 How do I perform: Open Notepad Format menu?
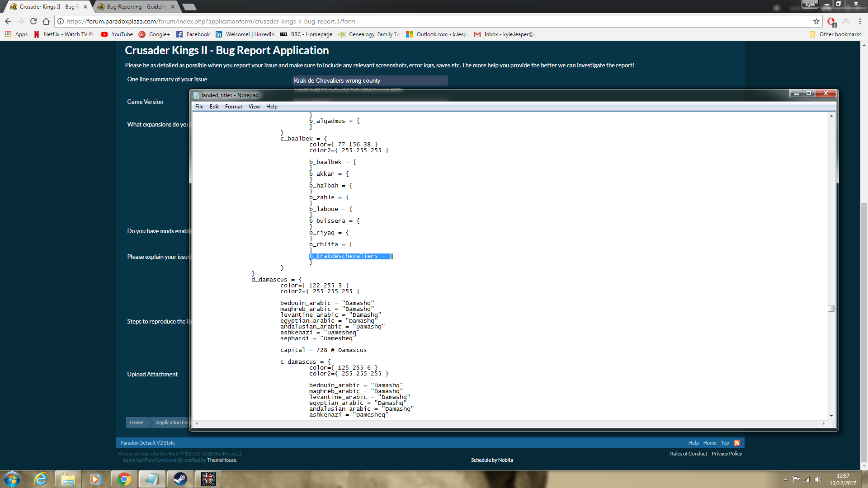pos(233,107)
